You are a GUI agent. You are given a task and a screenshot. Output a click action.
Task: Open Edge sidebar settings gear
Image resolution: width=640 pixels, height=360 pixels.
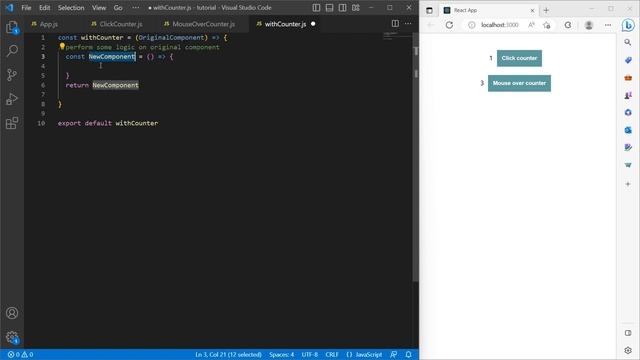pos(628,350)
